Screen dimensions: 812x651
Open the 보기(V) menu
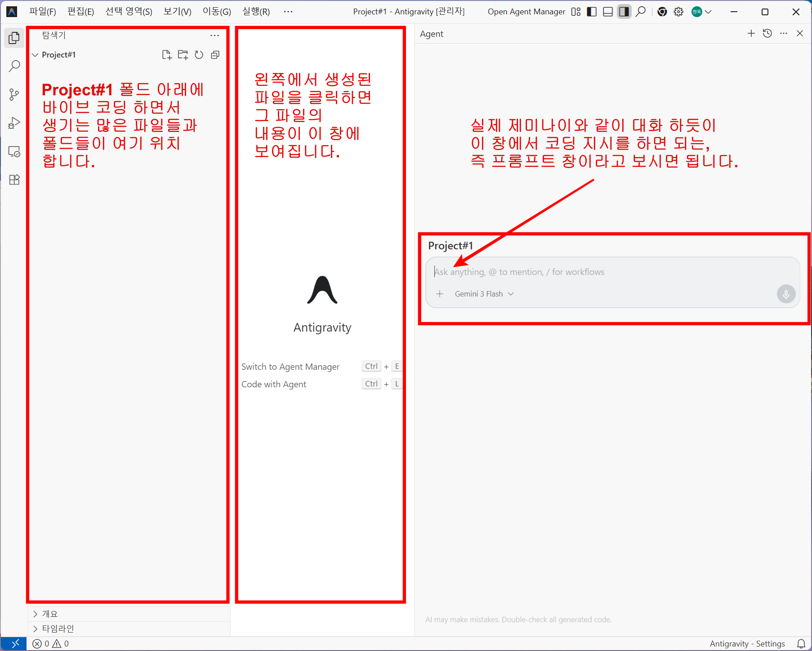178,12
